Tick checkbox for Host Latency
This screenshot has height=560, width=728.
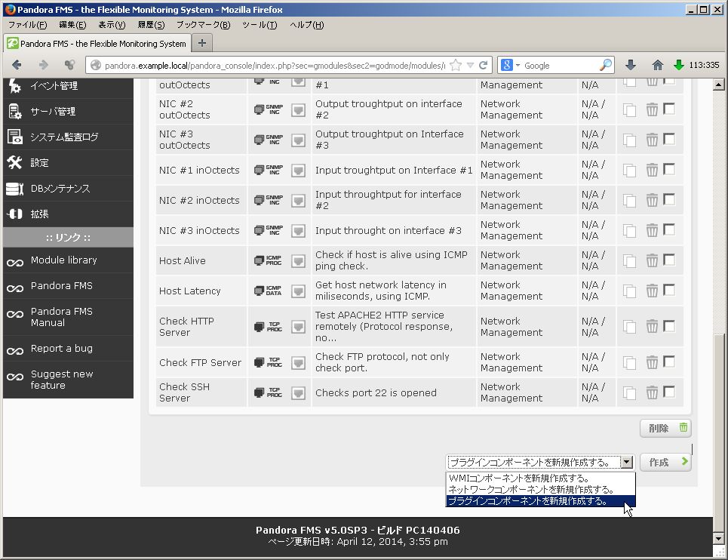click(x=669, y=291)
